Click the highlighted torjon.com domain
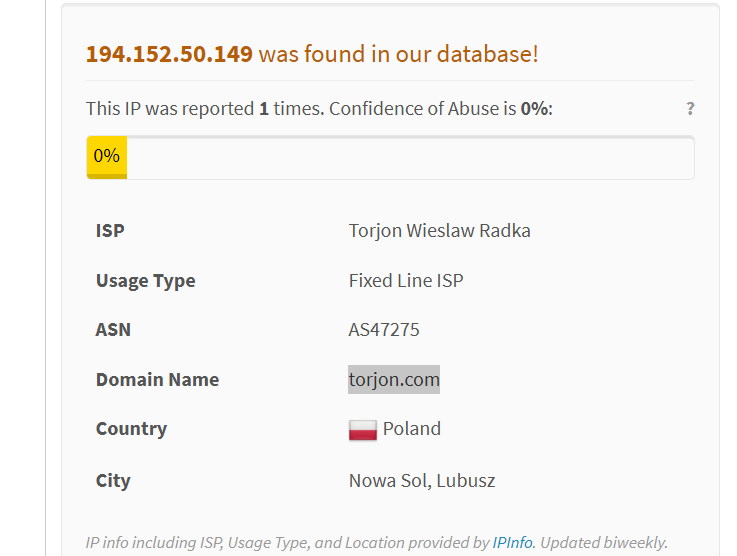 click(394, 379)
